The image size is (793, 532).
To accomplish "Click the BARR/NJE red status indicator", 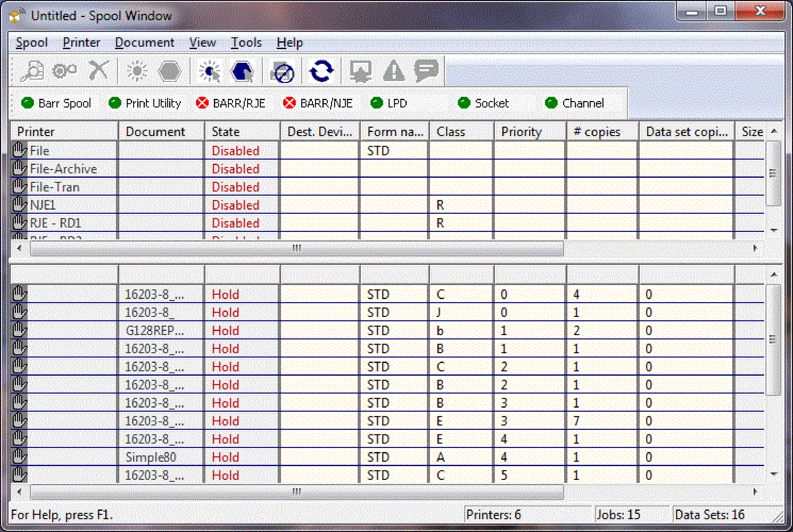I will 289,103.
